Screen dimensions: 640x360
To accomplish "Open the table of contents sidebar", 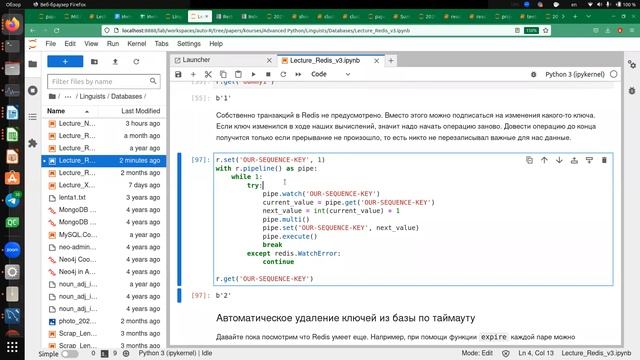I will pyautogui.click(x=33, y=117).
